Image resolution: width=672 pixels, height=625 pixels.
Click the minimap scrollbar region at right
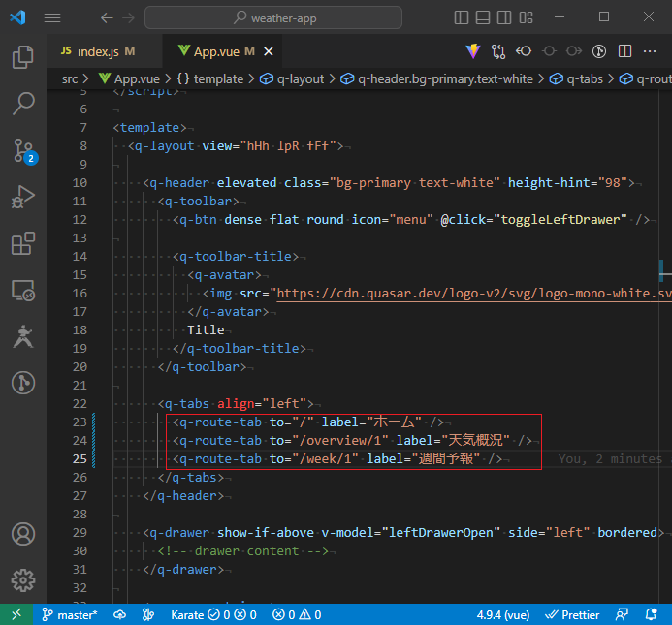(x=665, y=347)
